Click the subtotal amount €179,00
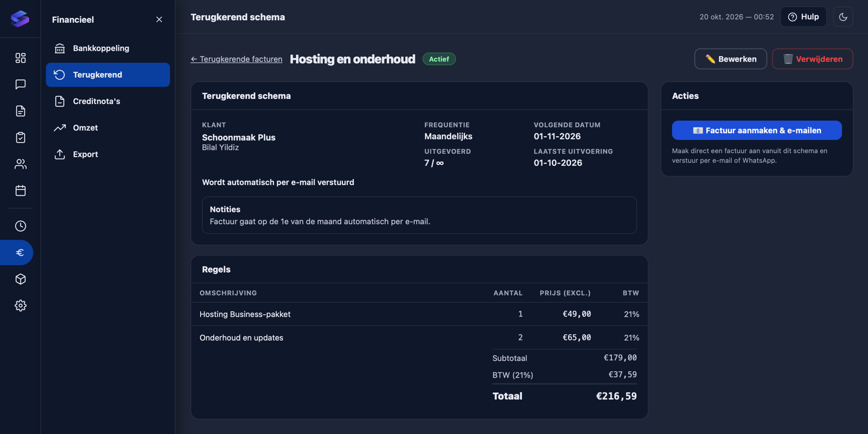The image size is (868, 434). (620, 358)
